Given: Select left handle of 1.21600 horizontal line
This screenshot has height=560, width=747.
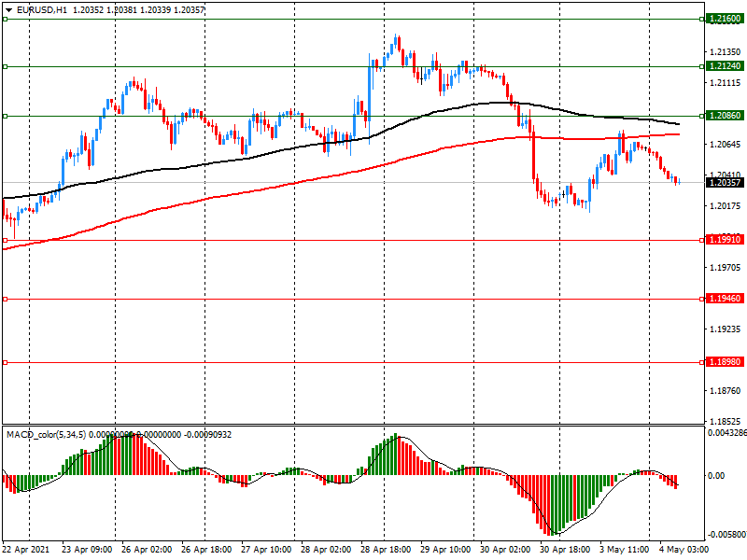Looking at the screenshot, I should click(x=6, y=19).
